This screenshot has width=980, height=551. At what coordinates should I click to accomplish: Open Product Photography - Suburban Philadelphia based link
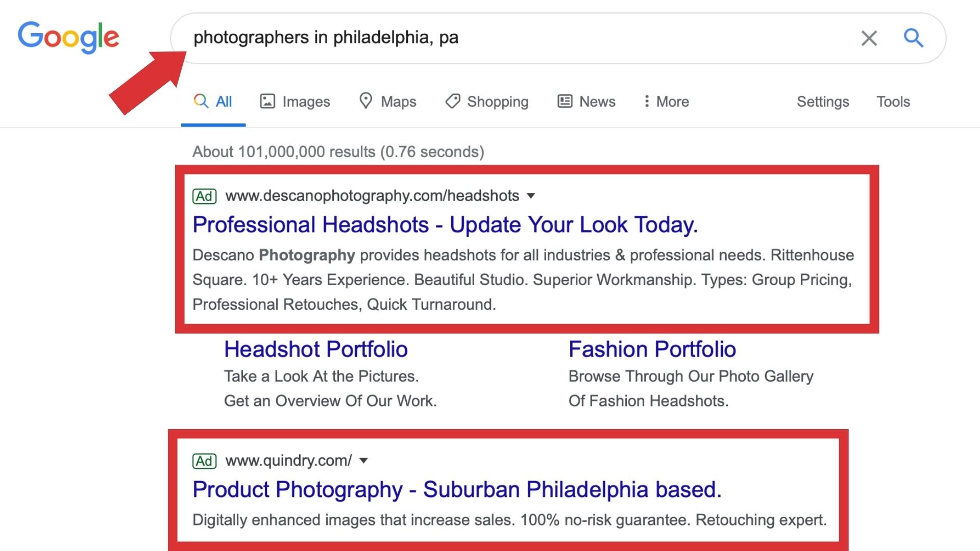(457, 490)
